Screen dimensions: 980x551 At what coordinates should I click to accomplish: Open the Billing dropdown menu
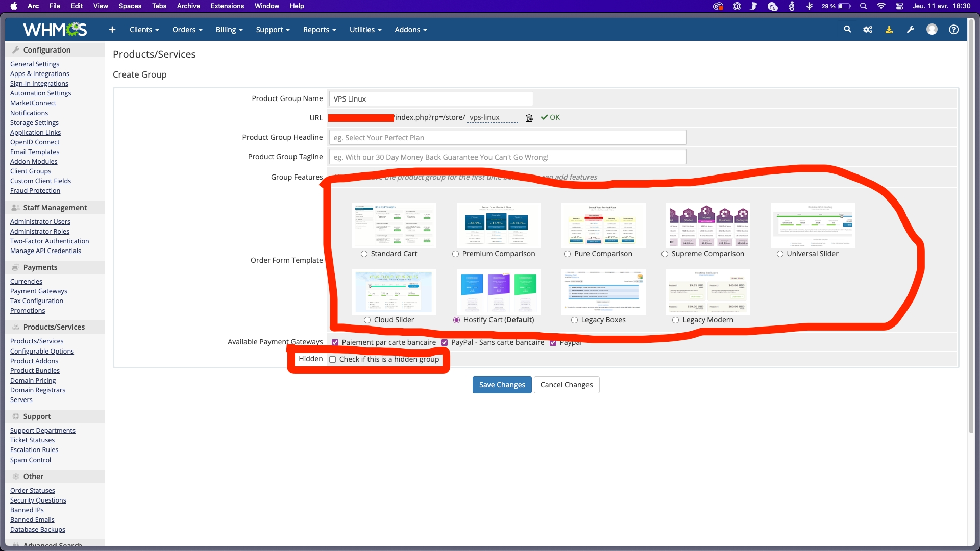click(229, 30)
